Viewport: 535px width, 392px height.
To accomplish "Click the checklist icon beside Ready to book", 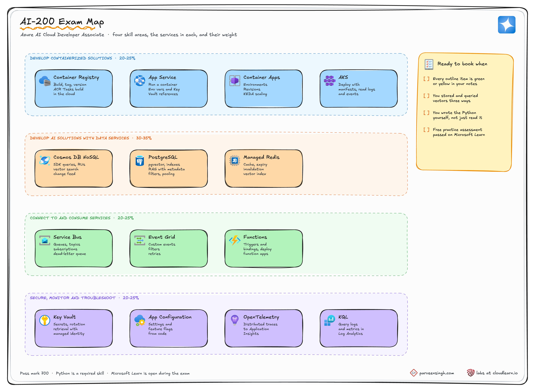I will pyautogui.click(x=429, y=64).
